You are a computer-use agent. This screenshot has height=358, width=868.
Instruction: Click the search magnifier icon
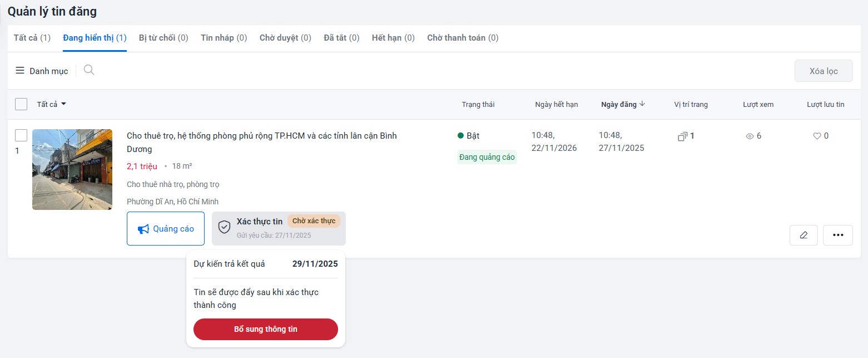pyautogui.click(x=88, y=70)
